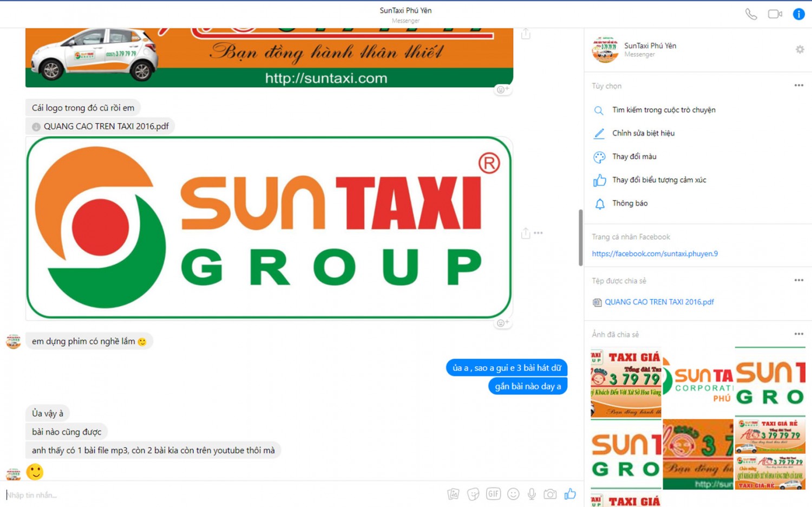Screen dimensions: 812x507
Task: Open the second-row first Sun Group logo thumbnail
Action: click(626, 454)
